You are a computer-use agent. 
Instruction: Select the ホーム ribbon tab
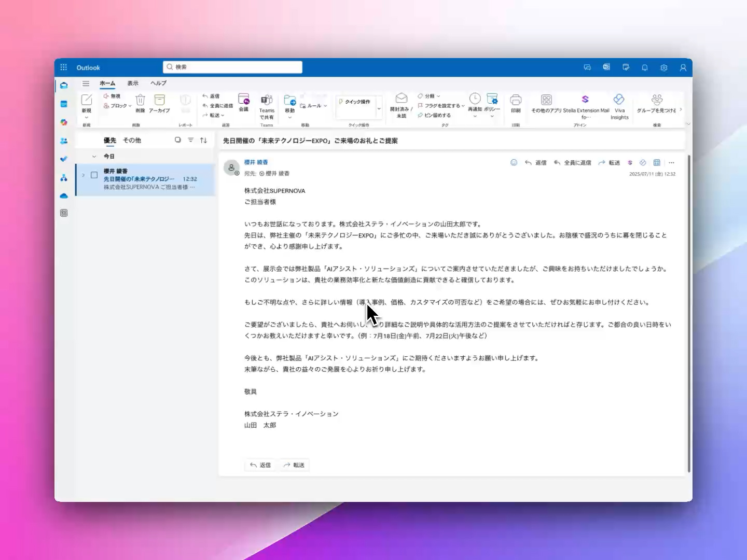coord(107,83)
